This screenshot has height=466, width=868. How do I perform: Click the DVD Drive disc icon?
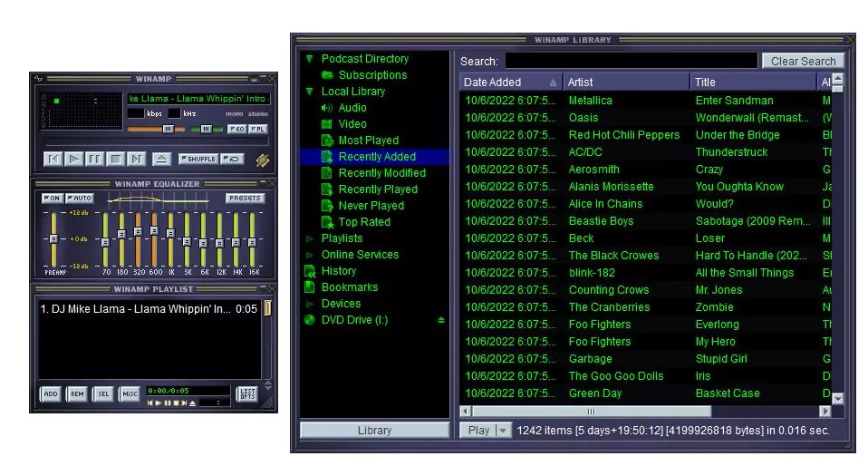tap(310, 320)
